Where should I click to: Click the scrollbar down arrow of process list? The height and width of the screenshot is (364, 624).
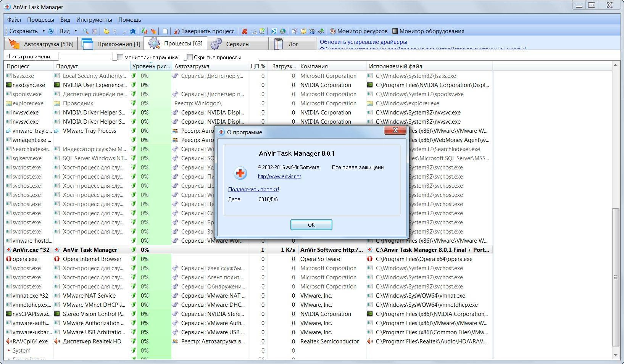tap(615, 355)
